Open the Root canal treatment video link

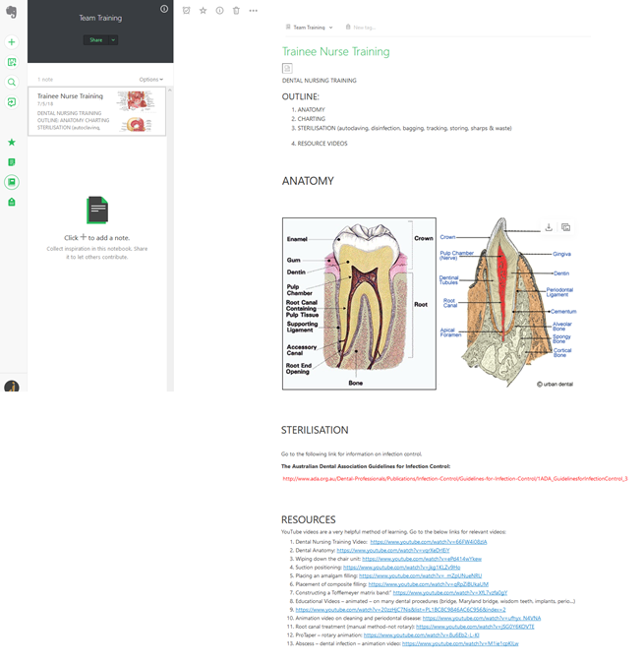[475, 627]
